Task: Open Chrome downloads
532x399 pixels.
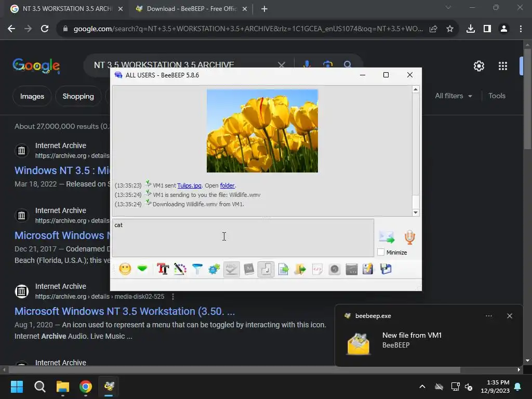Action: click(471, 29)
